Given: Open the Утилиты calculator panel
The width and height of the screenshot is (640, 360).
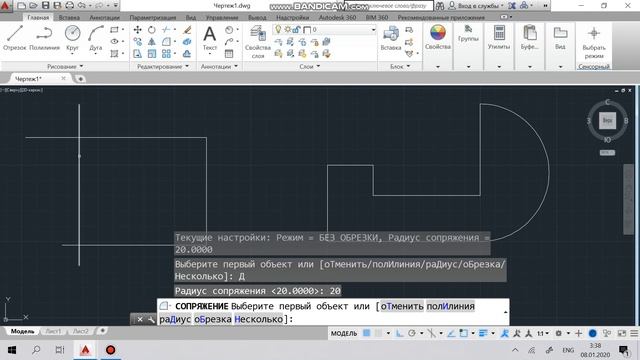Looking at the screenshot, I should [499, 37].
